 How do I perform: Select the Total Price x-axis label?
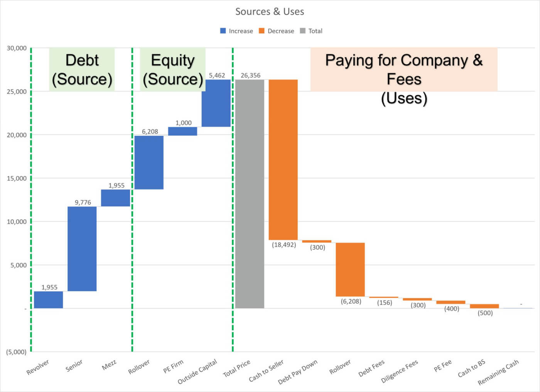[236, 368]
